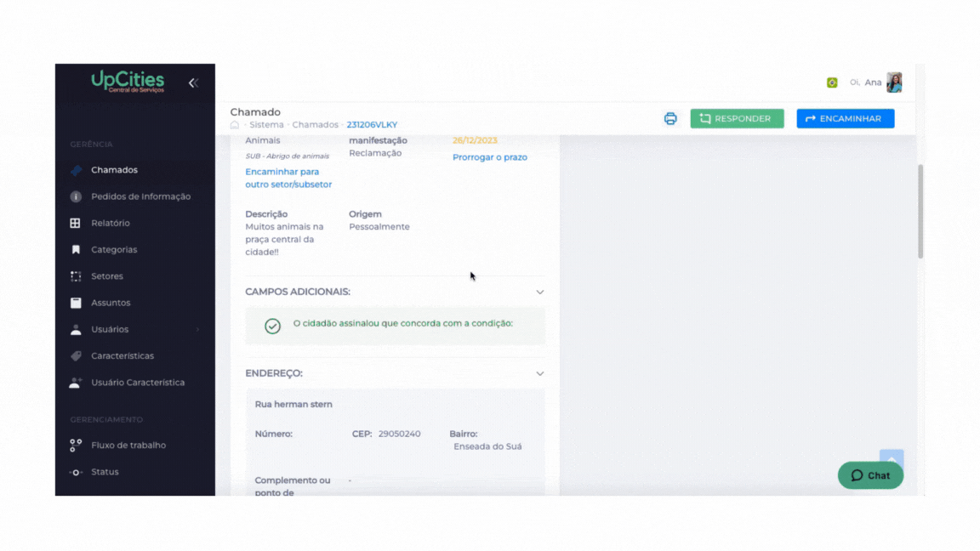This screenshot has width=980, height=551.
Task: Click the green checkmark condition icon
Action: click(x=272, y=327)
